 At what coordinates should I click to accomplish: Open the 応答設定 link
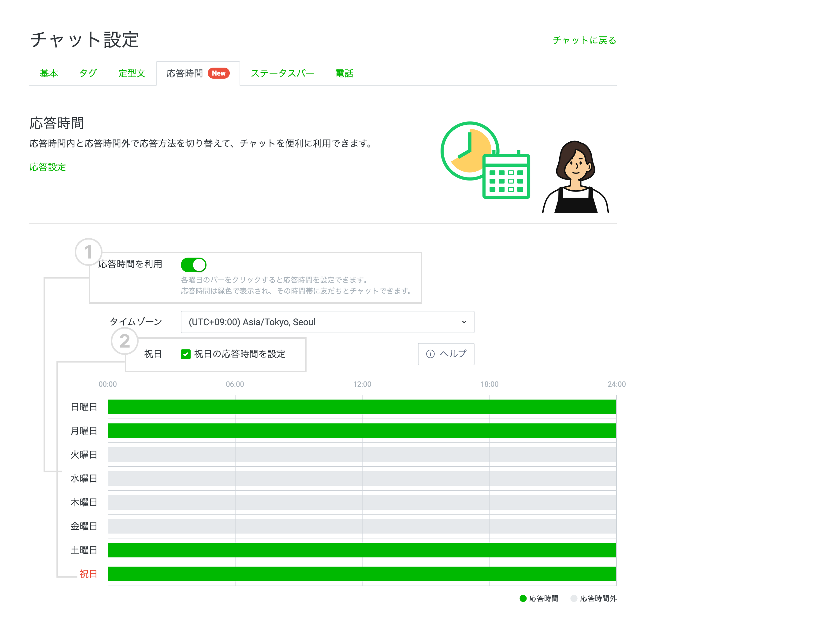click(48, 167)
